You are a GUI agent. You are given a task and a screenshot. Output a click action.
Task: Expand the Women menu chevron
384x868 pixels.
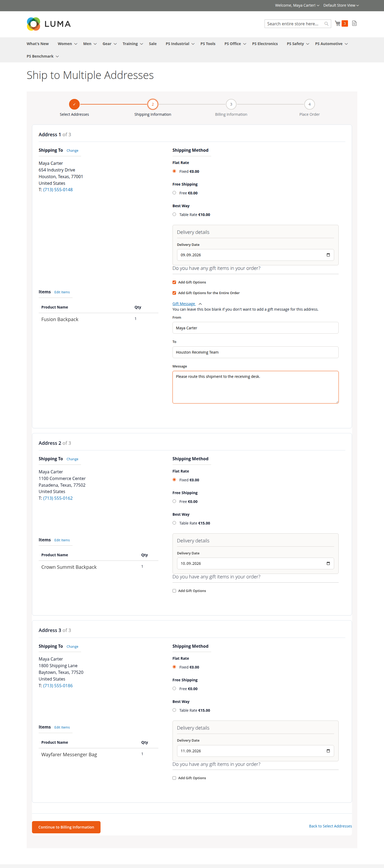click(x=76, y=44)
